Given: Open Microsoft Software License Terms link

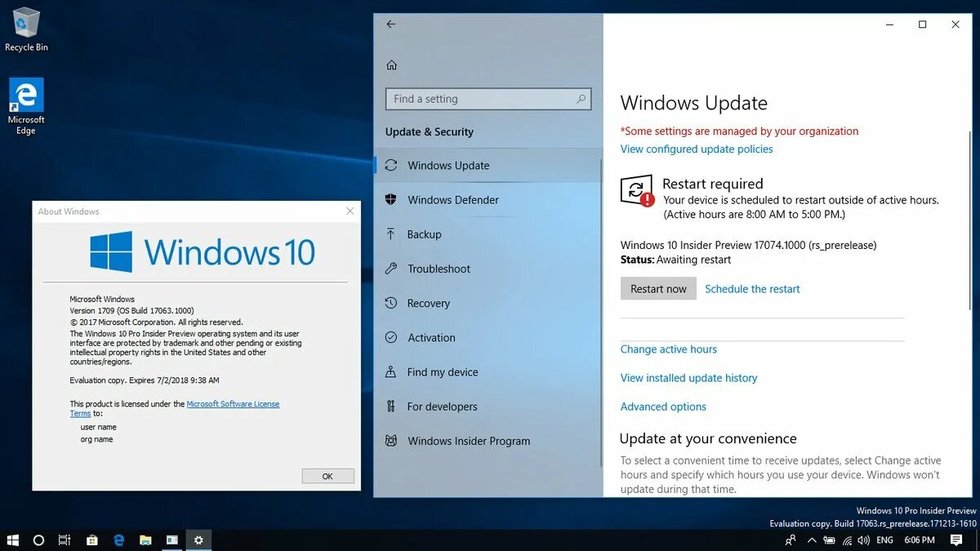Looking at the screenshot, I should [x=233, y=404].
